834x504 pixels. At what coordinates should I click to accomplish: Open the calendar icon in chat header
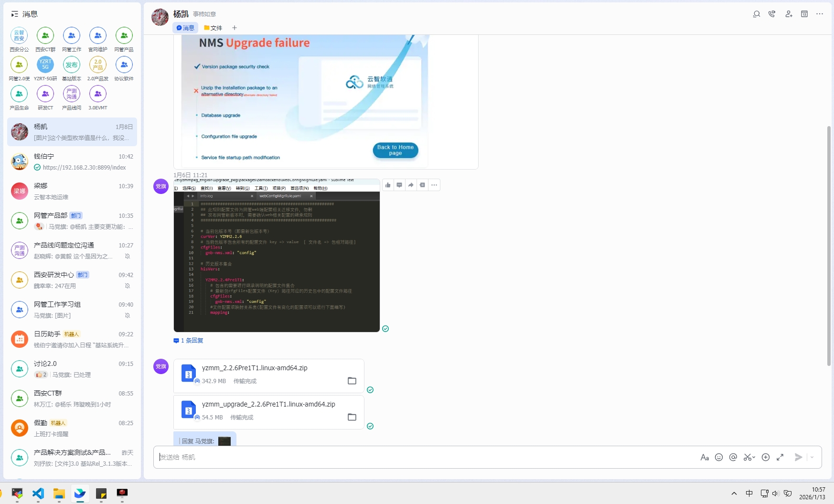(x=804, y=14)
